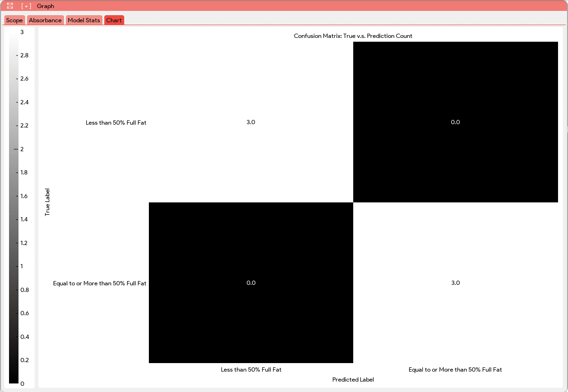Image resolution: width=568 pixels, height=392 pixels.
Task: Click the Graph panel title
Action: [x=46, y=6]
